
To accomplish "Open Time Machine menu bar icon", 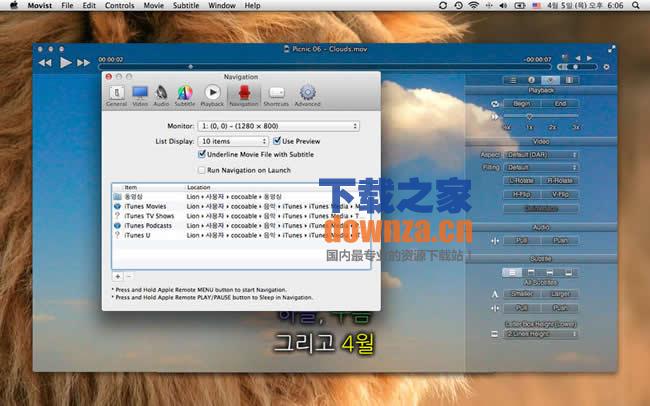I will tap(458, 5).
